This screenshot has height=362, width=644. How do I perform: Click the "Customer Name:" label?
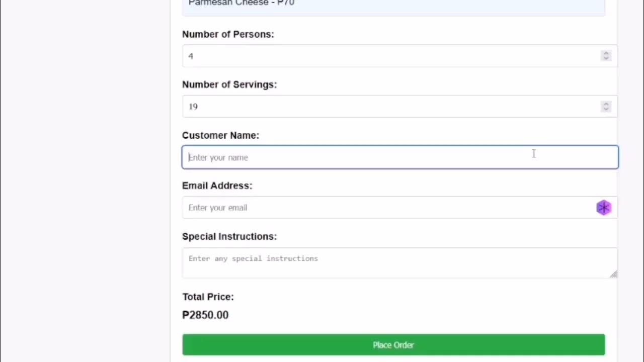point(220,135)
